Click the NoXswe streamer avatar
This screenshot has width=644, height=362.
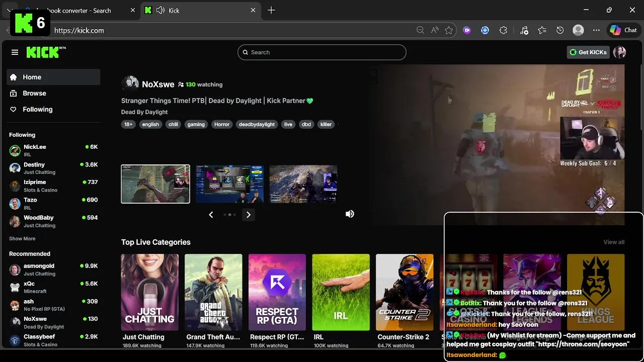pos(130,84)
